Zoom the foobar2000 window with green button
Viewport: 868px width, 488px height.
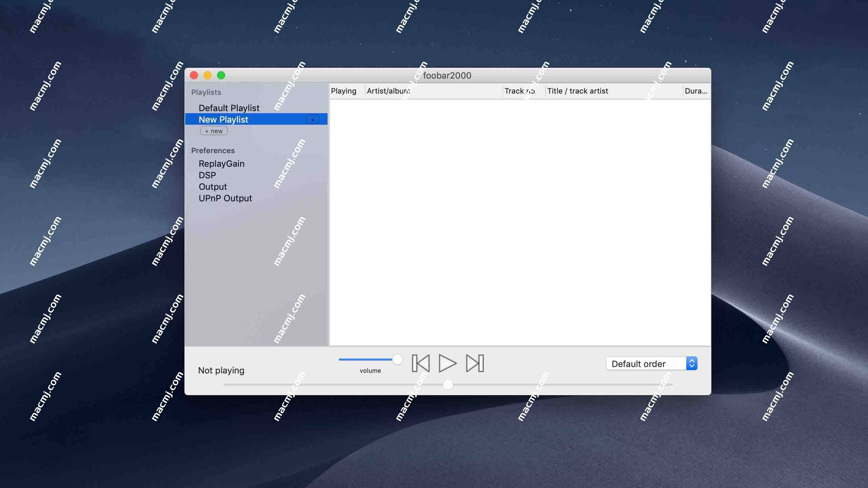click(x=221, y=75)
